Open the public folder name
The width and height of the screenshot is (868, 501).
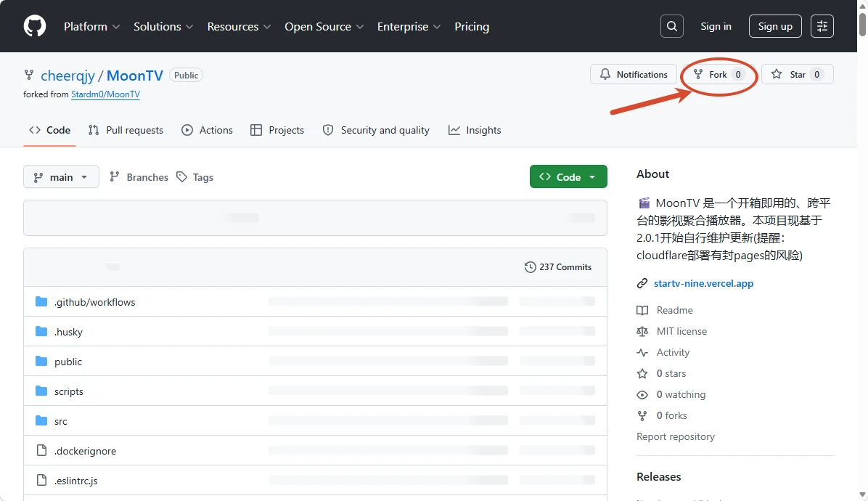coord(68,362)
